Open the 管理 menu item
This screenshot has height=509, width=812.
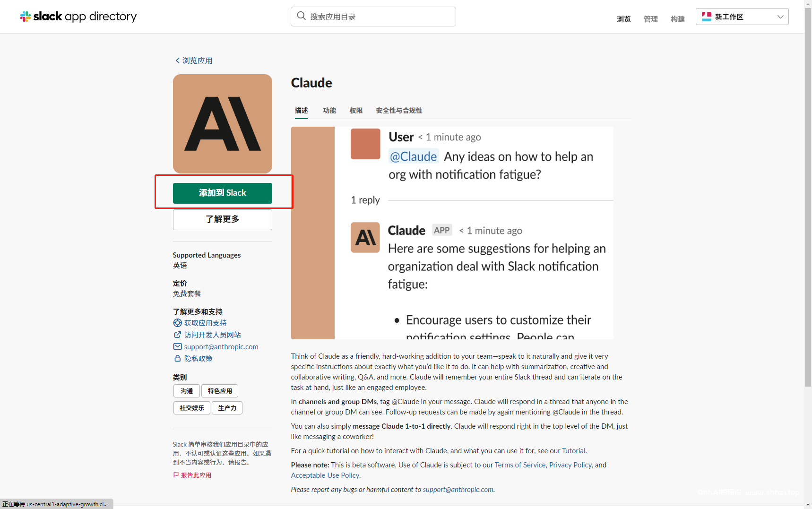(650, 19)
